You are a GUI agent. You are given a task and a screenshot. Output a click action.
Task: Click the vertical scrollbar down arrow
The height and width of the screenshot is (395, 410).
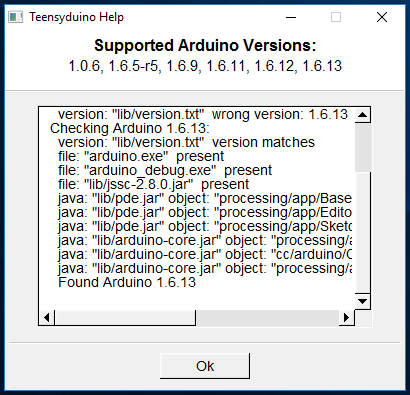(362, 302)
